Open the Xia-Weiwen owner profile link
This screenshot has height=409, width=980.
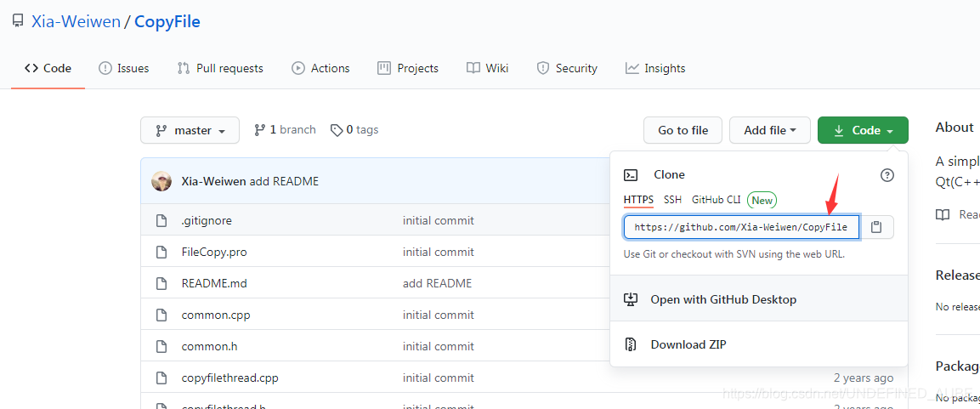coord(76,22)
